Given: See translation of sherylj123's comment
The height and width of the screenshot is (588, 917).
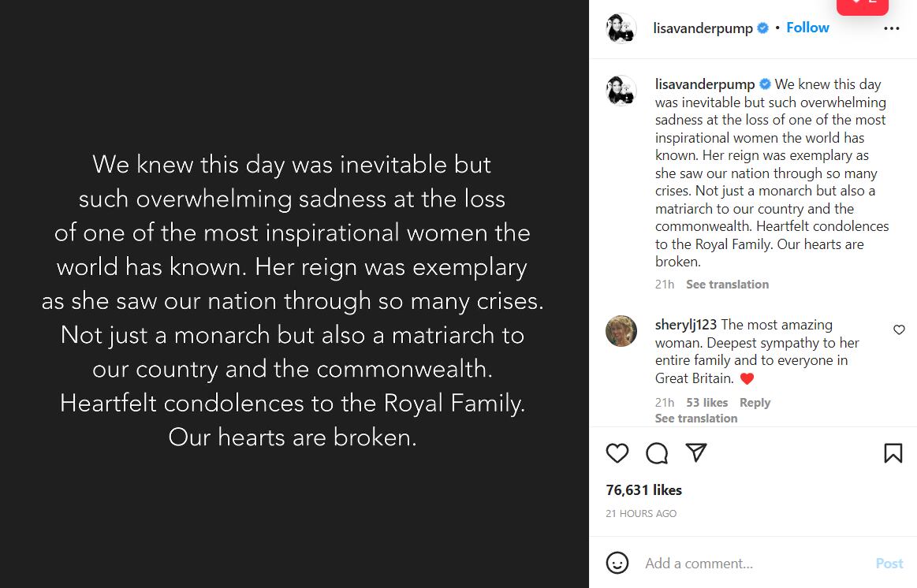Looking at the screenshot, I should click(696, 418).
